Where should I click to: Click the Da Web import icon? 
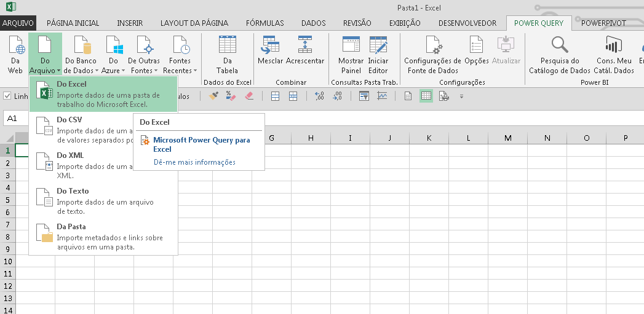(x=15, y=55)
